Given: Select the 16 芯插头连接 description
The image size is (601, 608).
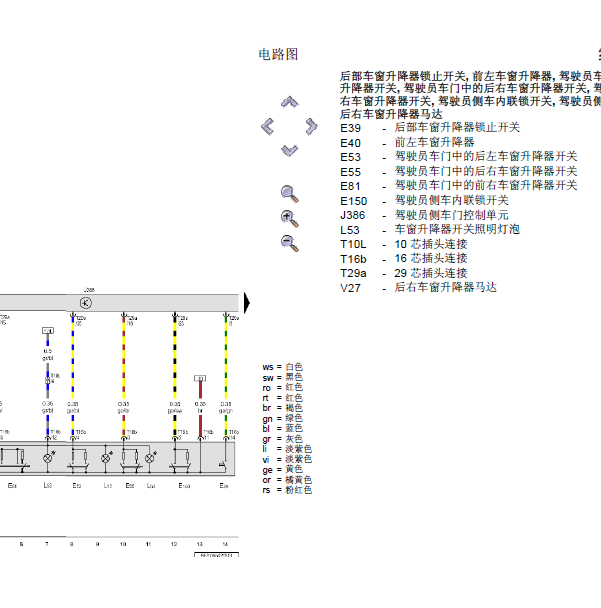Looking at the screenshot, I should point(431,258).
